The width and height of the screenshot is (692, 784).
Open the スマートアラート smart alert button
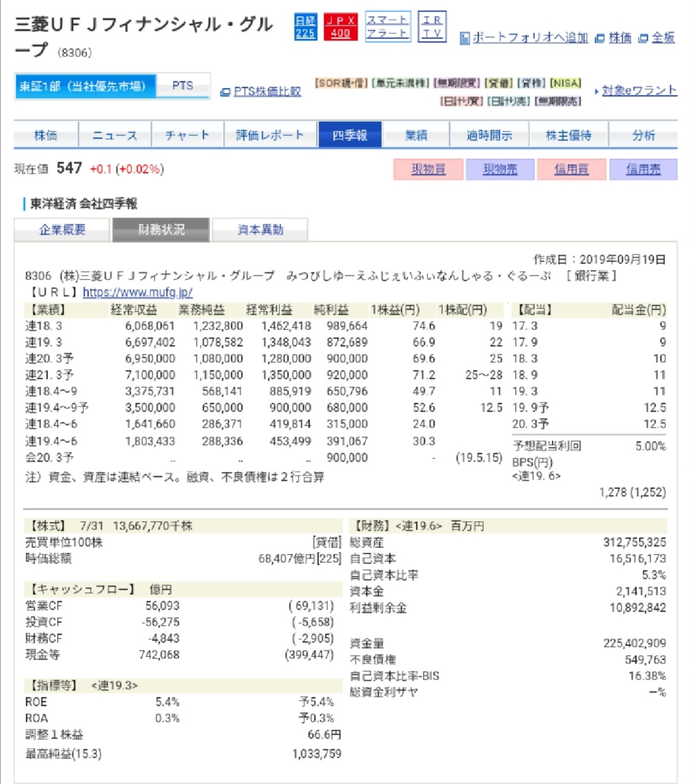tap(387, 27)
